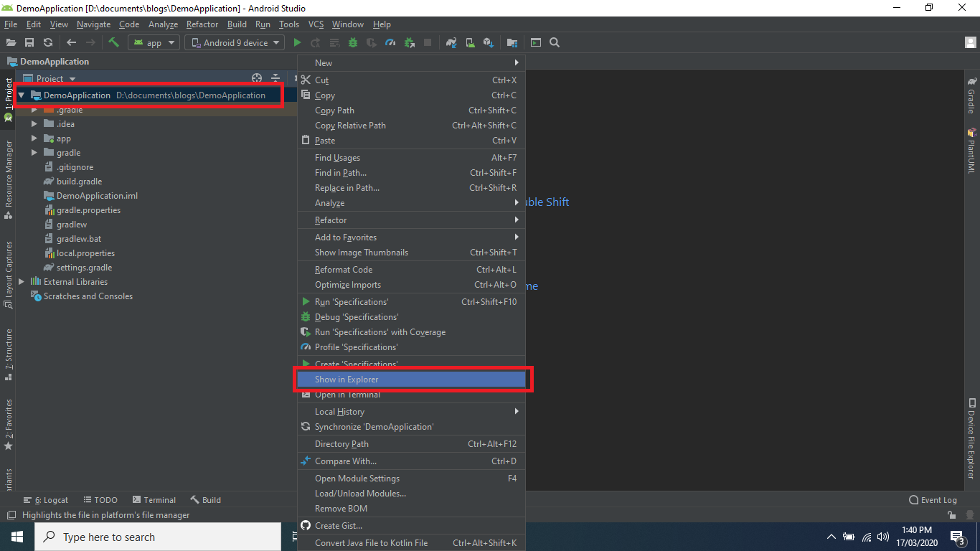Screen dimensions: 980x551
Task: Expand the gradle folder arrow
Action: pos(34,153)
